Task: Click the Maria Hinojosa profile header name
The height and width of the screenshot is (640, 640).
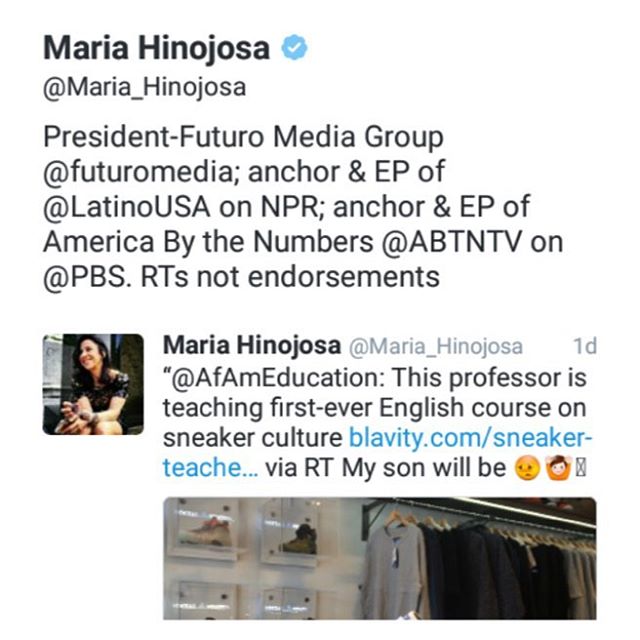Action: [x=156, y=48]
